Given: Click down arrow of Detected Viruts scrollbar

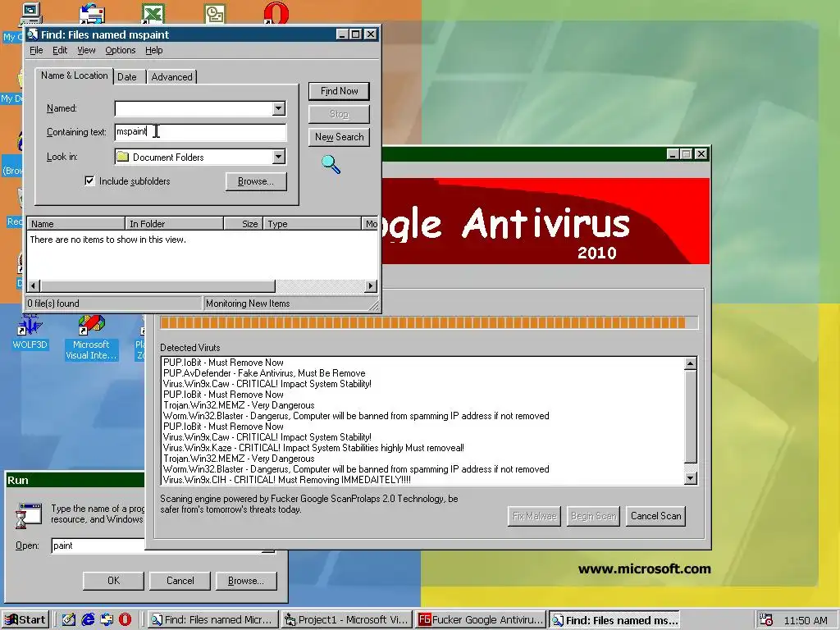Looking at the screenshot, I should pos(691,478).
